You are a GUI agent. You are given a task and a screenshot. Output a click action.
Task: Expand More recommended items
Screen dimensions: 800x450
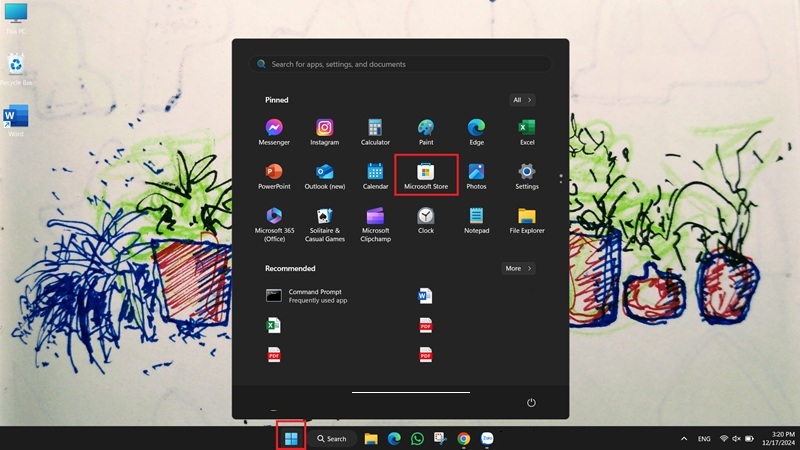pyautogui.click(x=518, y=268)
